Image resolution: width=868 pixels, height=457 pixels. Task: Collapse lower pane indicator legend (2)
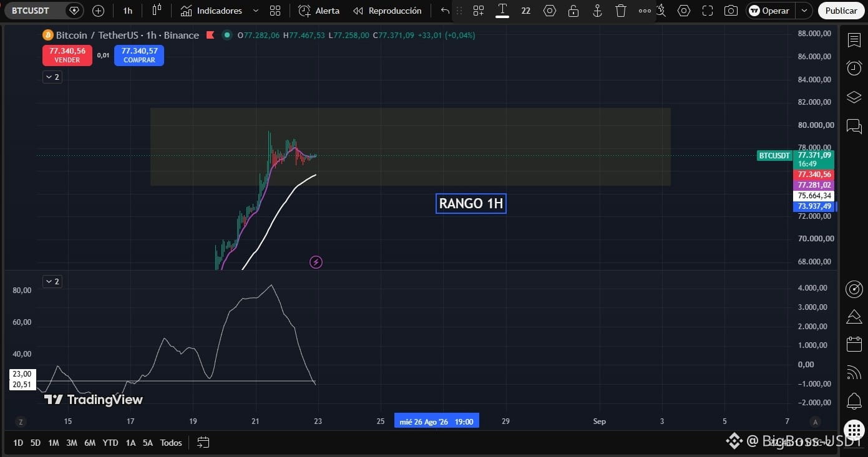pos(52,281)
